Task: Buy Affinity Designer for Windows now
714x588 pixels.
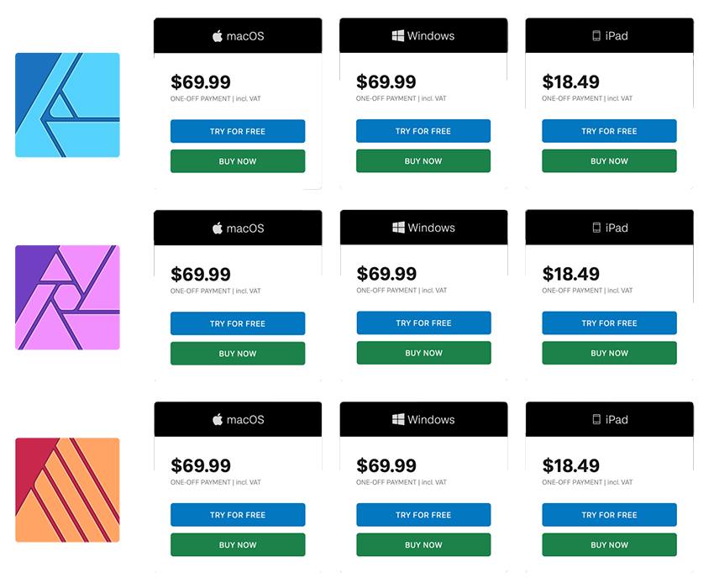Action: pyautogui.click(x=423, y=160)
